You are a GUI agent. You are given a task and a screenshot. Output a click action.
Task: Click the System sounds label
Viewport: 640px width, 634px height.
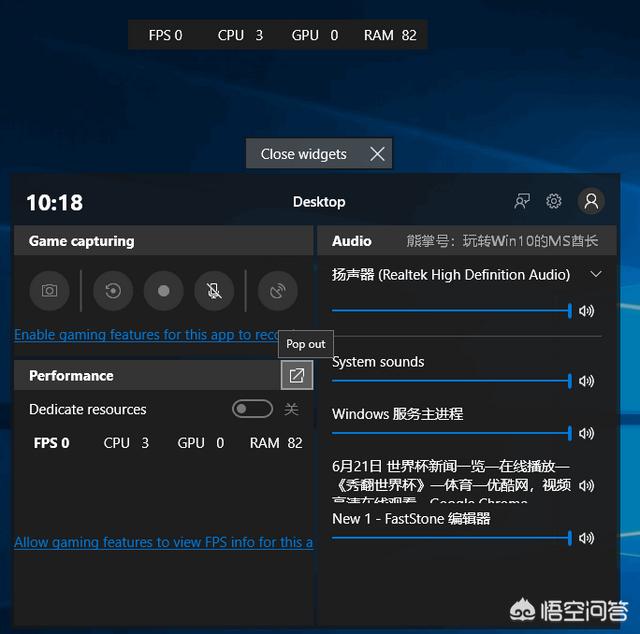(378, 362)
